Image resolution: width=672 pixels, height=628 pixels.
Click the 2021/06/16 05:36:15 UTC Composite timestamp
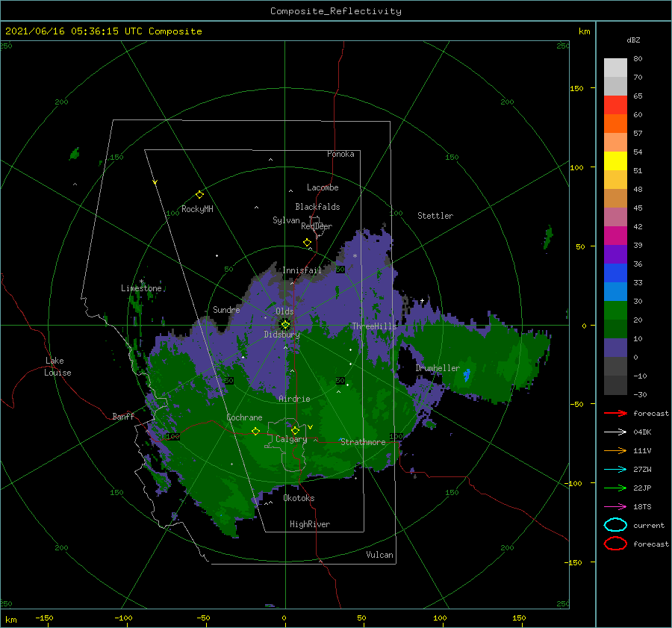coord(103,31)
